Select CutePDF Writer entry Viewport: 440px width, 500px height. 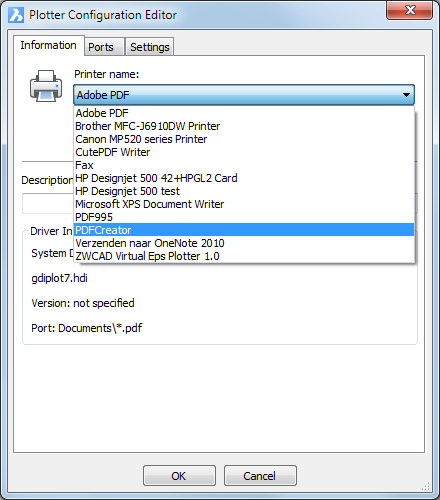tap(244, 152)
